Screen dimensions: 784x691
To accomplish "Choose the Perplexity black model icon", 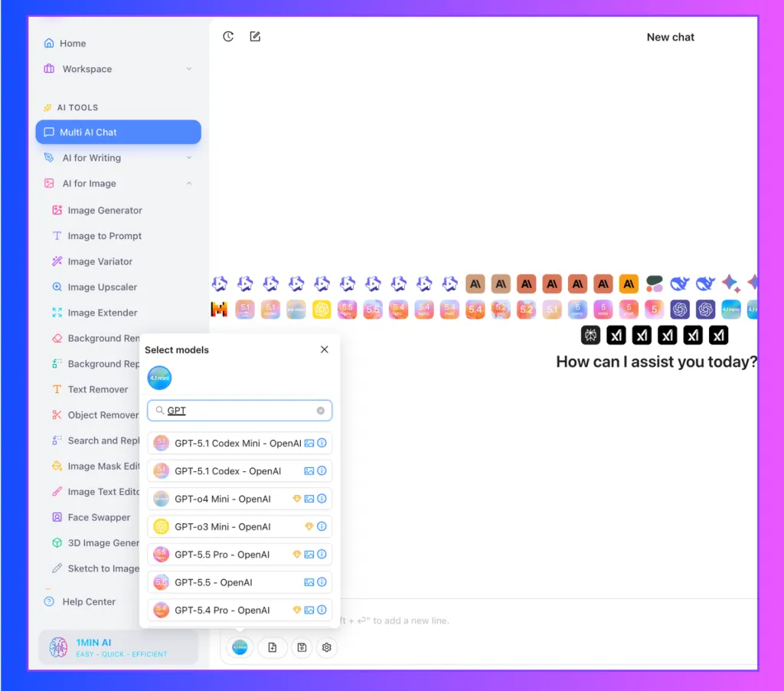I will pos(590,336).
